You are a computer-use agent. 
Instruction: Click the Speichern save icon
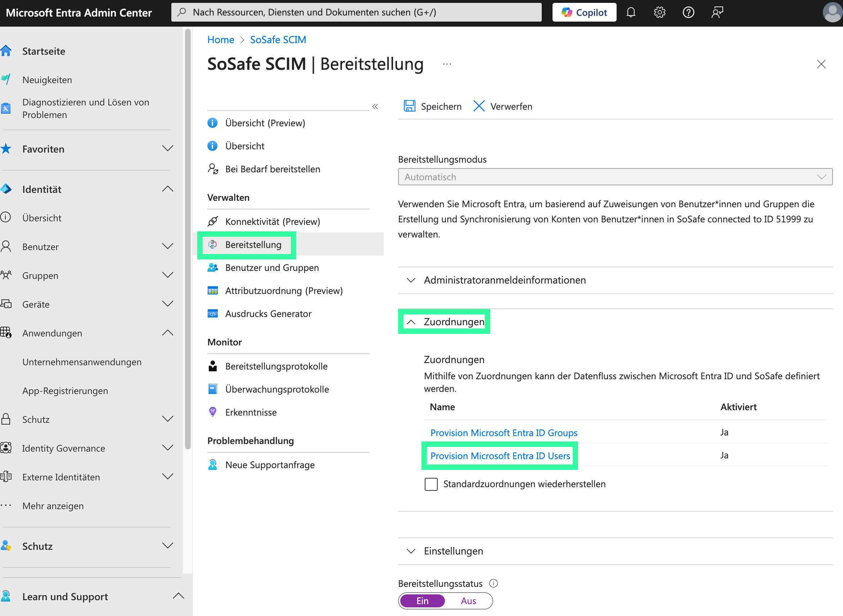pyautogui.click(x=409, y=106)
